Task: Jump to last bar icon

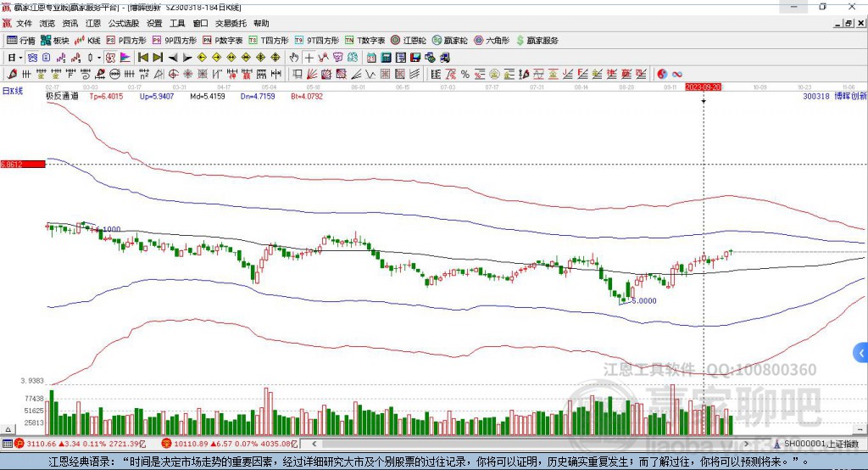Action: pos(158,58)
